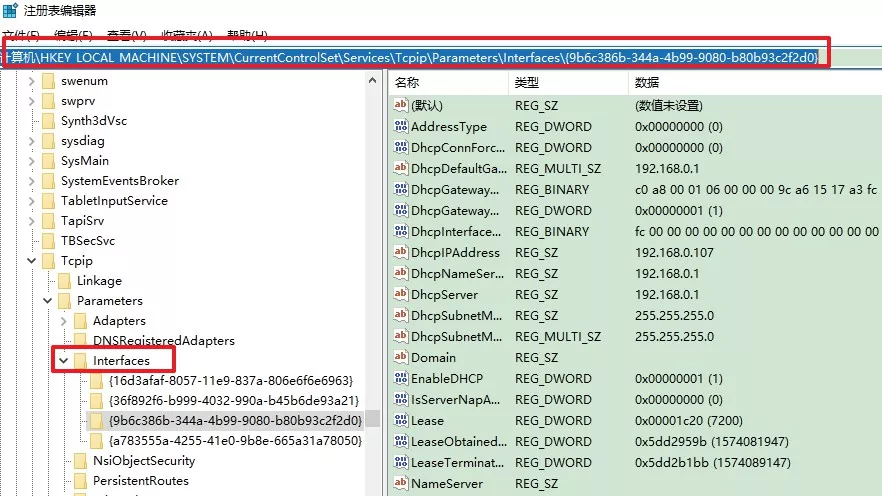This screenshot has width=882, height=496.
Task: Collapse the Interfaces tree node
Action: click(x=64, y=361)
